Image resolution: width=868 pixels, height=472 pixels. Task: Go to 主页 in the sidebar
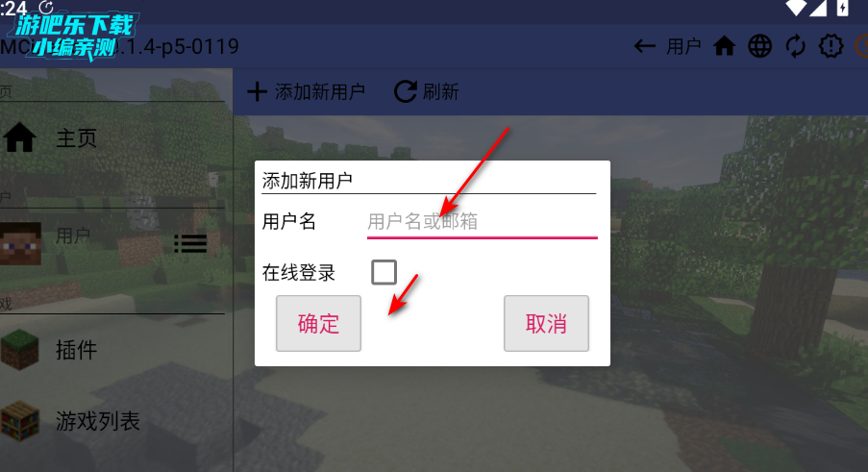pos(76,137)
